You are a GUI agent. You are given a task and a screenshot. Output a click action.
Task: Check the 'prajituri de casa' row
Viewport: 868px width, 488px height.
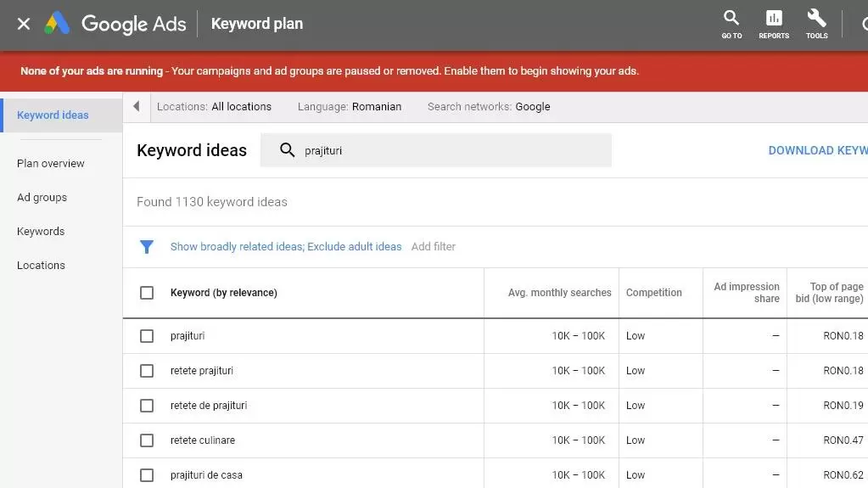click(147, 475)
